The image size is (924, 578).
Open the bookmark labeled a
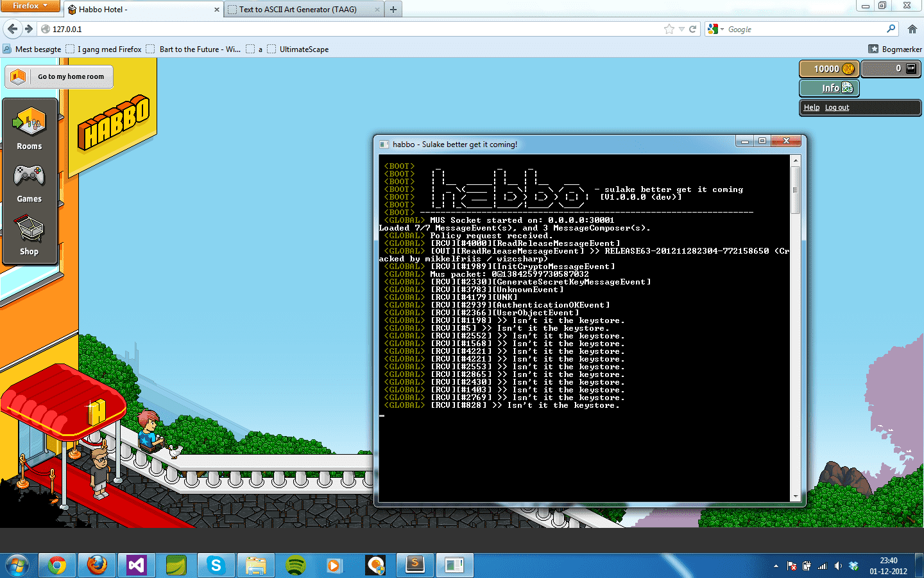click(254, 49)
